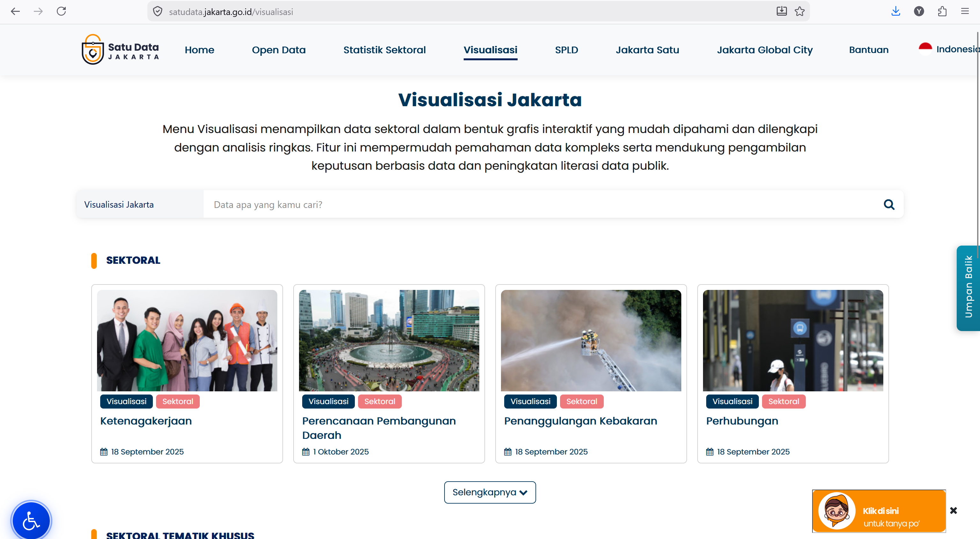Open the Open Data menu
The height and width of the screenshot is (539, 980).
coord(279,50)
